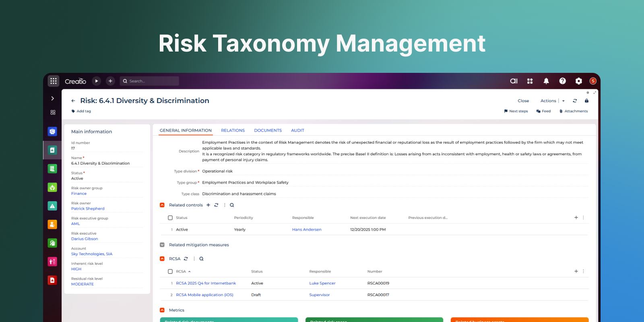
Task: Collapse the Related controls section
Action: 162,205
